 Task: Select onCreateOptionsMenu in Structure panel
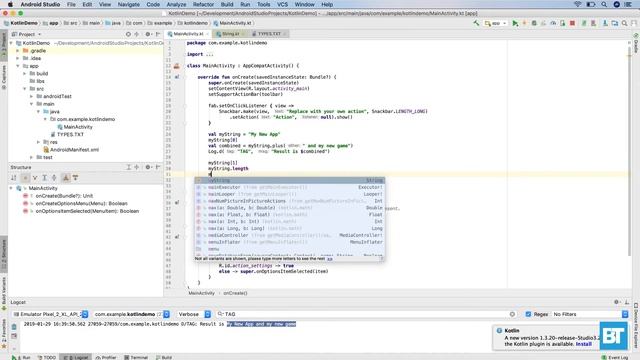coord(81,203)
